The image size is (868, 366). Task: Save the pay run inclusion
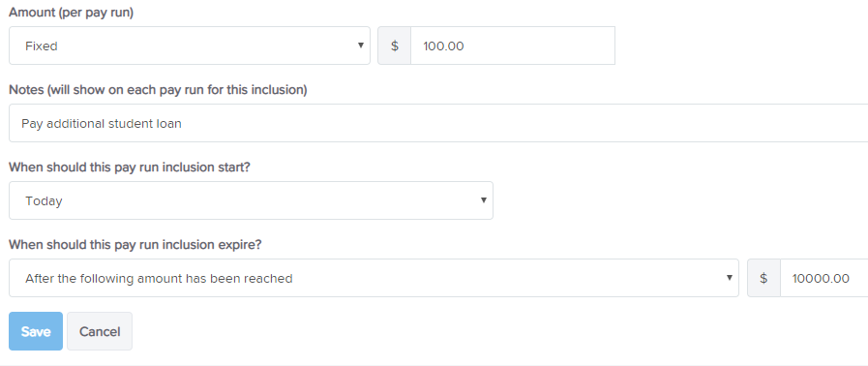36,331
